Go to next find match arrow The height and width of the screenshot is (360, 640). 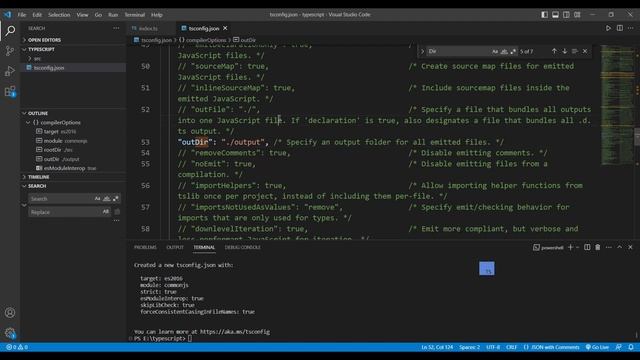point(564,51)
